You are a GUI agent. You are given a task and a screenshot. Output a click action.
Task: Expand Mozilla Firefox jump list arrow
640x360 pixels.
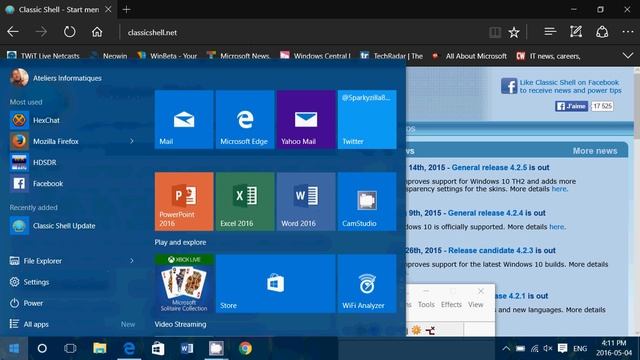(x=131, y=141)
